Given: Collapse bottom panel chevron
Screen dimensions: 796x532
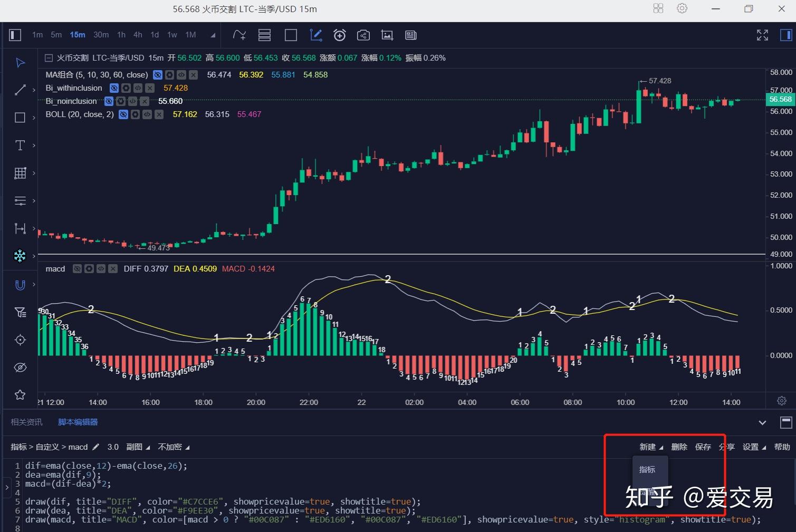Looking at the screenshot, I should [x=762, y=422].
